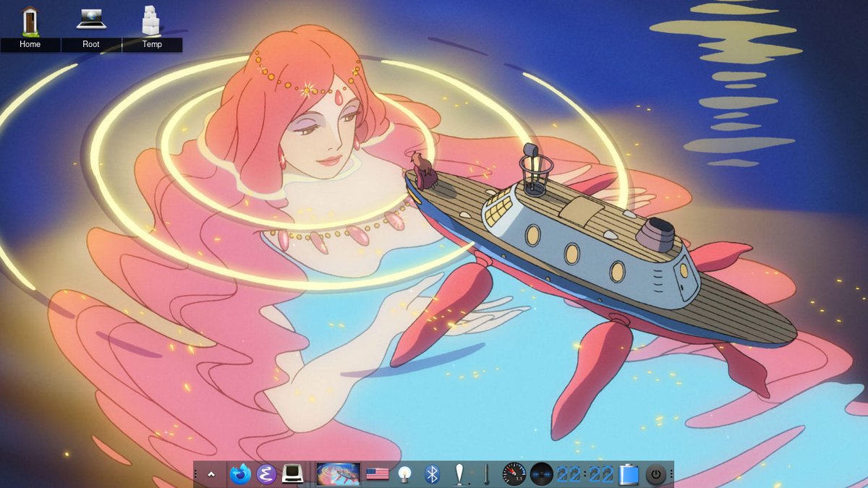Click the thermometer temperature gadget
The width and height of the screenshot is (868, 488).
[486, 474]
